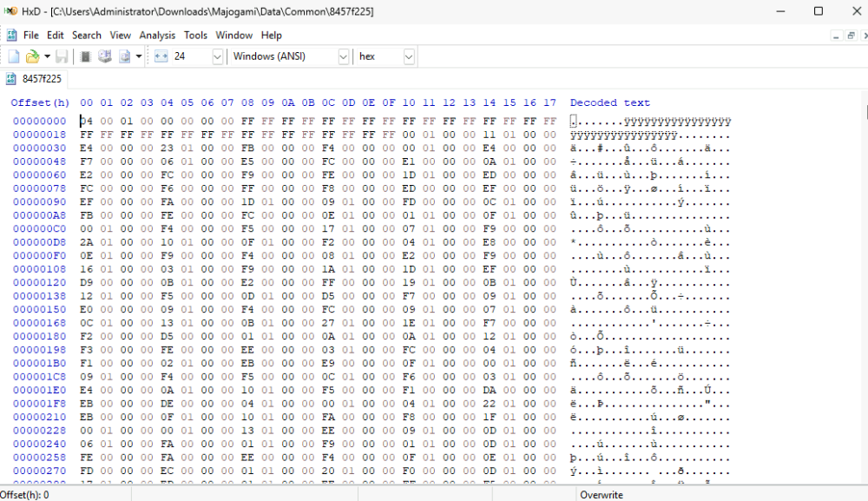Screen dimensions: 868x501
Task: Open the bytes per row dropdown showing 24
Action: [217, 56]
